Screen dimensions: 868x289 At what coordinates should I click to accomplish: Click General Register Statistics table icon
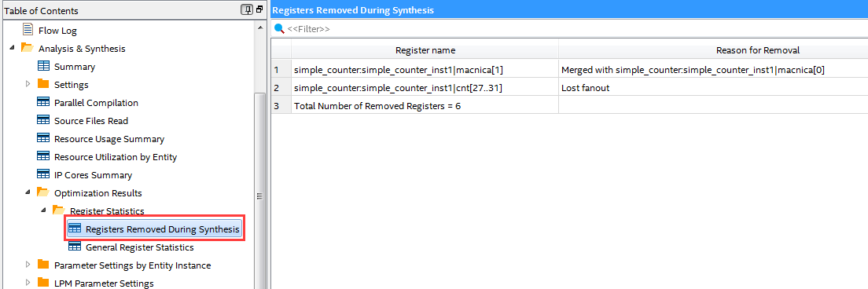coord(75,247)
